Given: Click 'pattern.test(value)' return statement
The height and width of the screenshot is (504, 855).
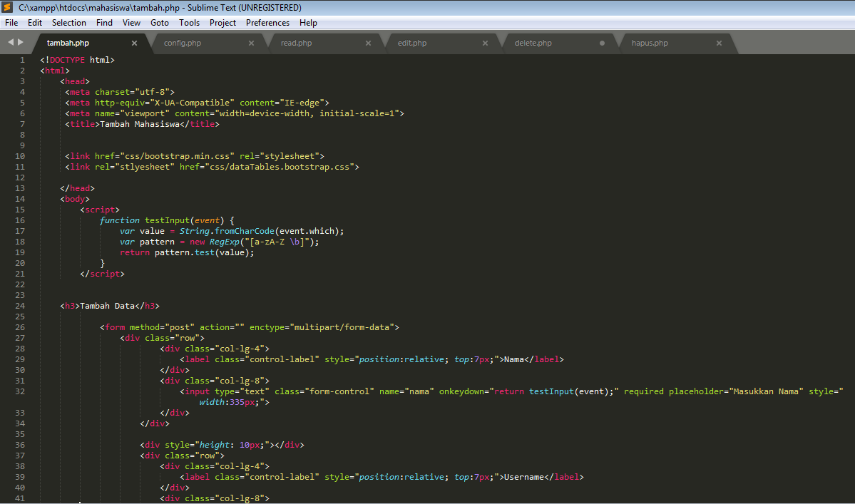Looking at the screenshot, I should point(204,253).
